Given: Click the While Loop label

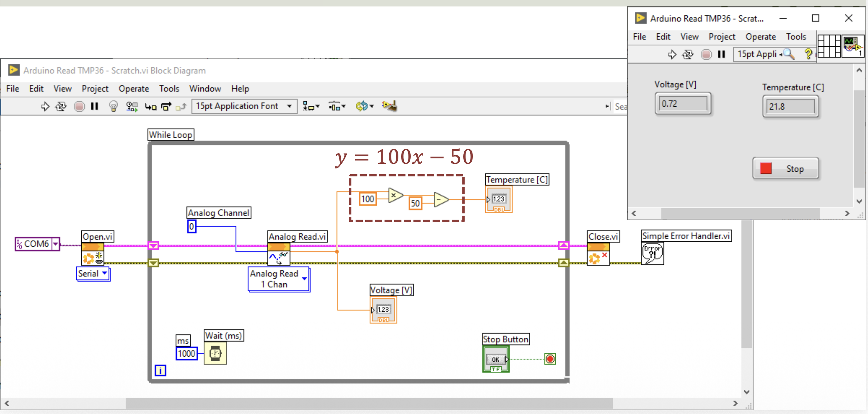Looking at the screenshot, I should pyautogui.click(x=171, y=135).
